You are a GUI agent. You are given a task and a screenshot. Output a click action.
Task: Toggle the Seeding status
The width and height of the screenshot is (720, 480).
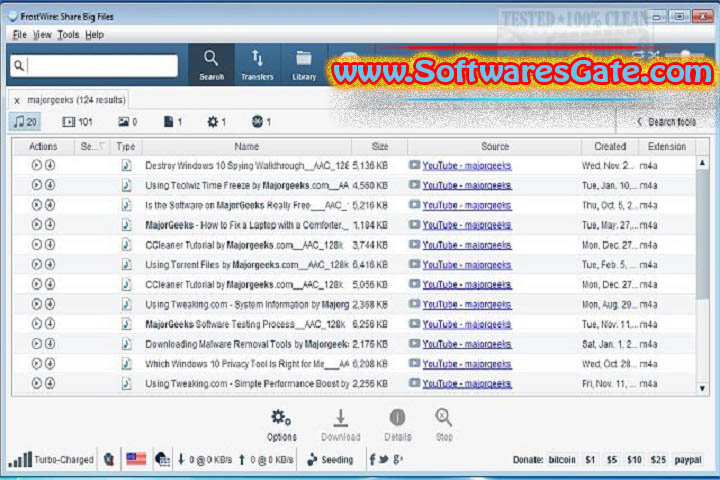(330, 460)
